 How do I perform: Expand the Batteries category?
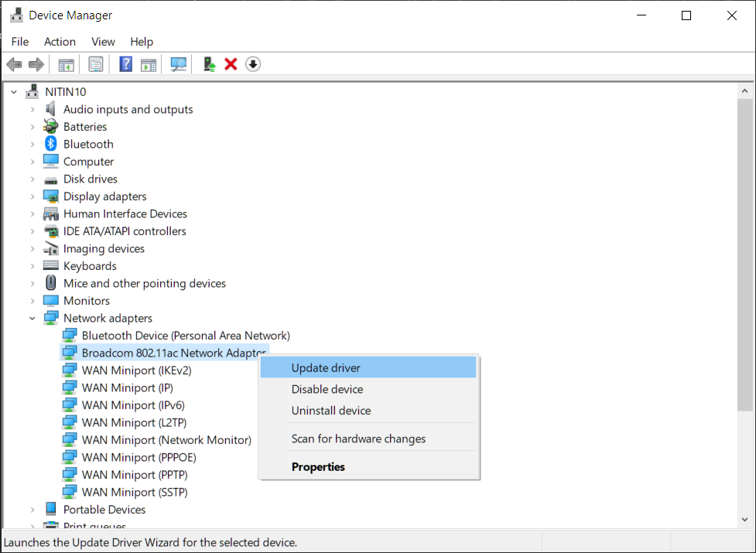pyautogui.click(x=32, y=127)
